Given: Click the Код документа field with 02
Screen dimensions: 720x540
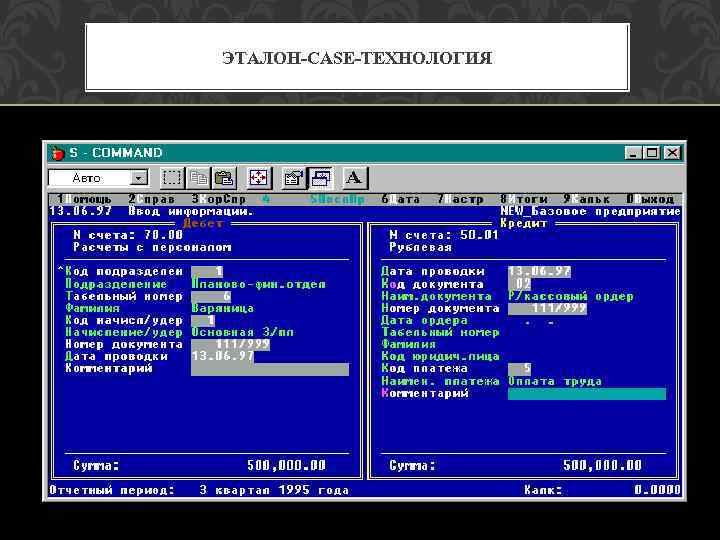Looking at the screenshot, I should (520, 284).
